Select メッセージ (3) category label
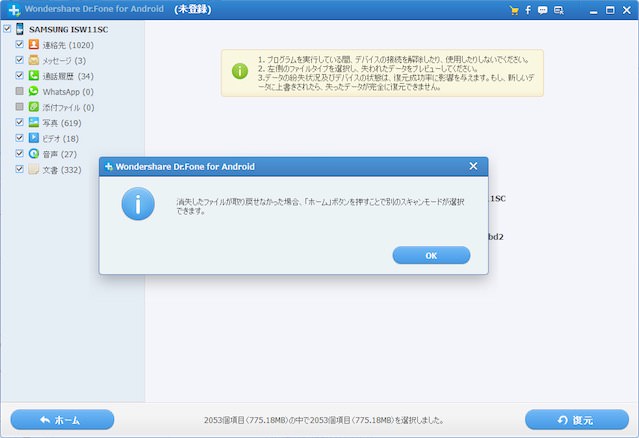 point(64,61)
